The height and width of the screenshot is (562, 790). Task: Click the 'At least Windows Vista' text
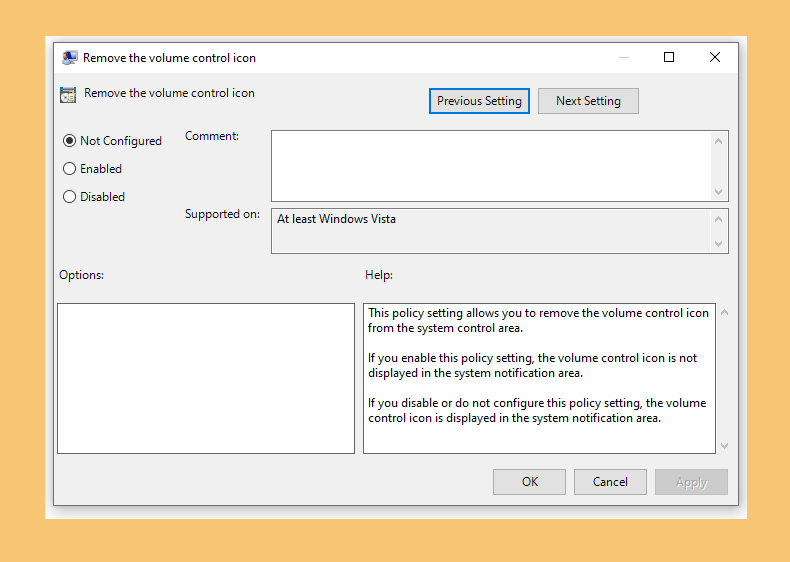coord(336,219)
